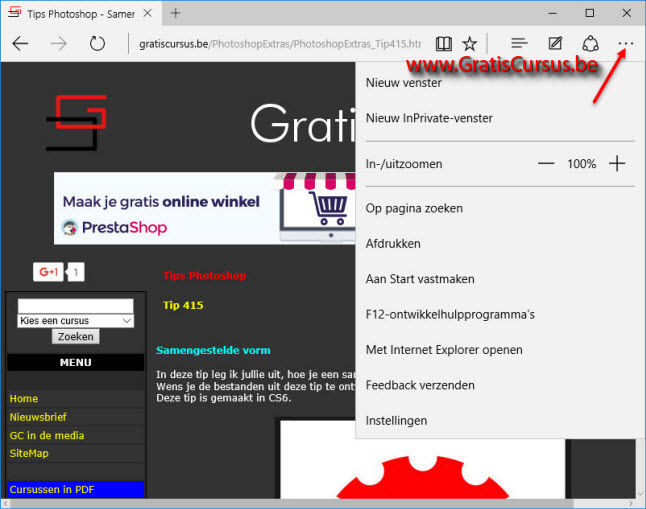Click the In-/uitzoomen label

(404, 164)
